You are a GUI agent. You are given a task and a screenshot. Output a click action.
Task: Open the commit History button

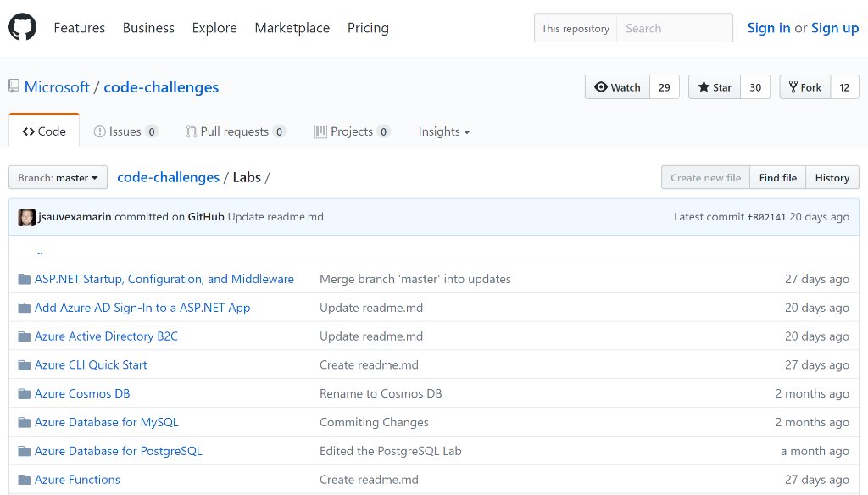coord(832,178)
